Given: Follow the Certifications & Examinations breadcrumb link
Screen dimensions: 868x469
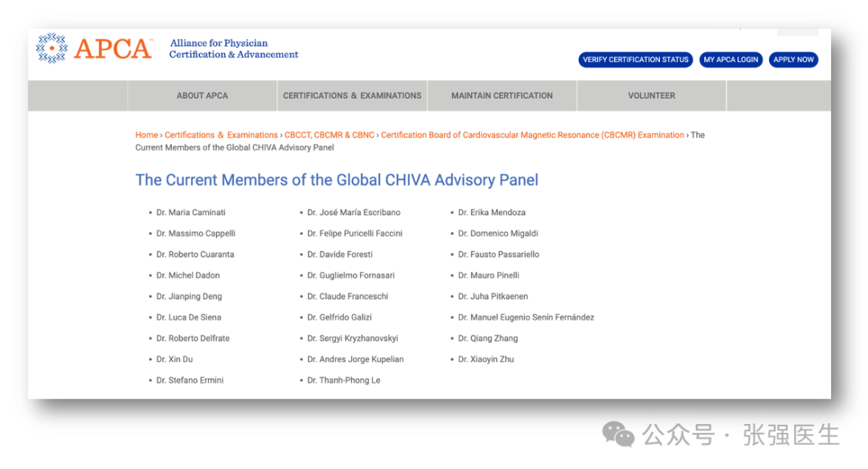Looking at the screenshot, I should [x=221, y=135].
